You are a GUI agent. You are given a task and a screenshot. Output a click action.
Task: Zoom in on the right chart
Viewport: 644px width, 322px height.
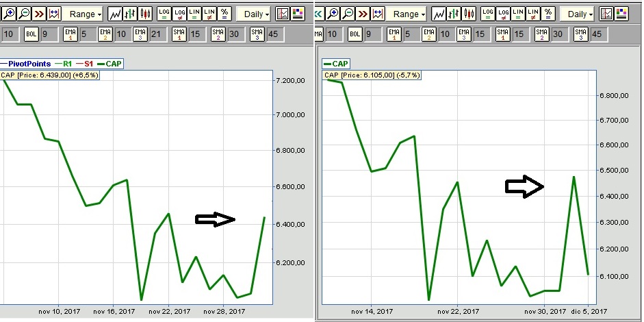click(x=333, y=14)
